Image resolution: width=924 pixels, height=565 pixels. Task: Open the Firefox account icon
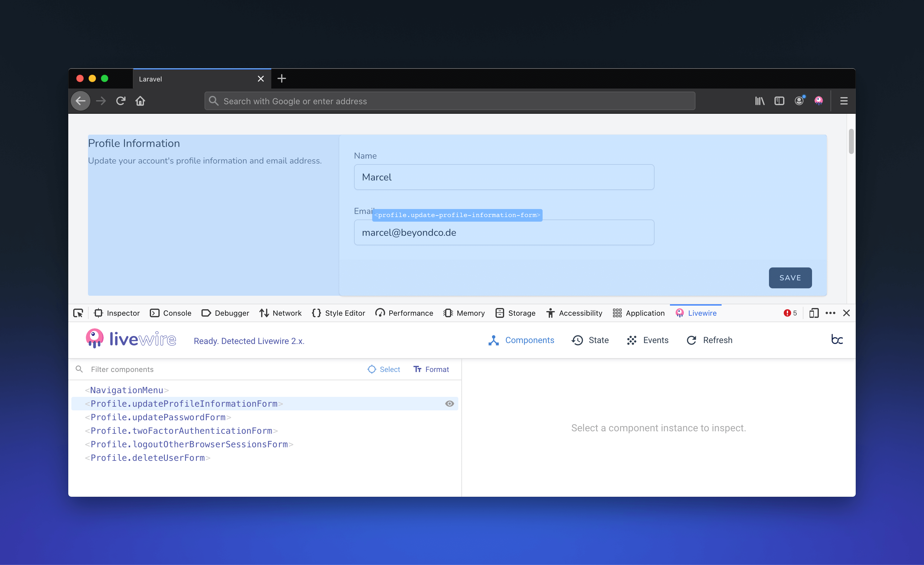799,101
